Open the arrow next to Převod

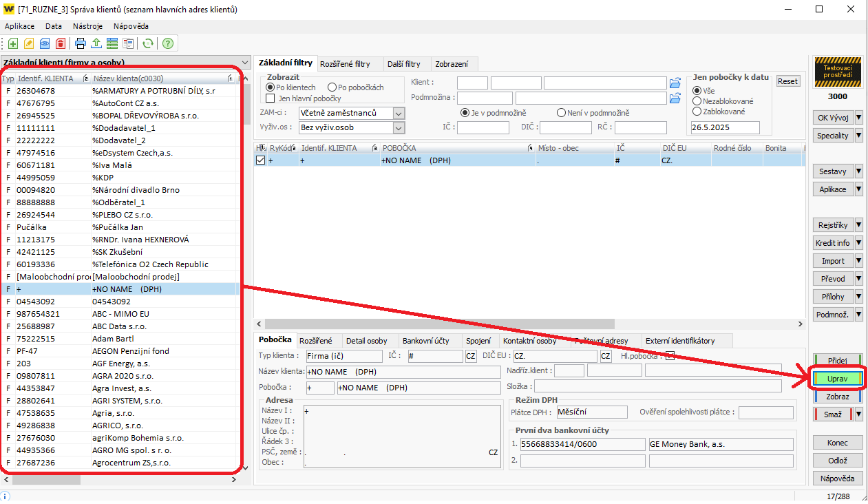pyautogui.click(x=858, y=279)
